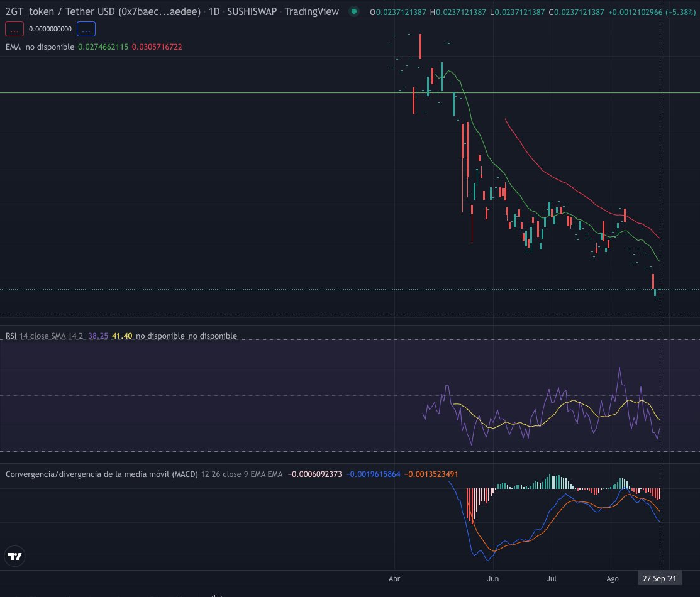Click the TradingView logo icon
This screenshot has width=700, height=597.
click(x=14, y=556)
